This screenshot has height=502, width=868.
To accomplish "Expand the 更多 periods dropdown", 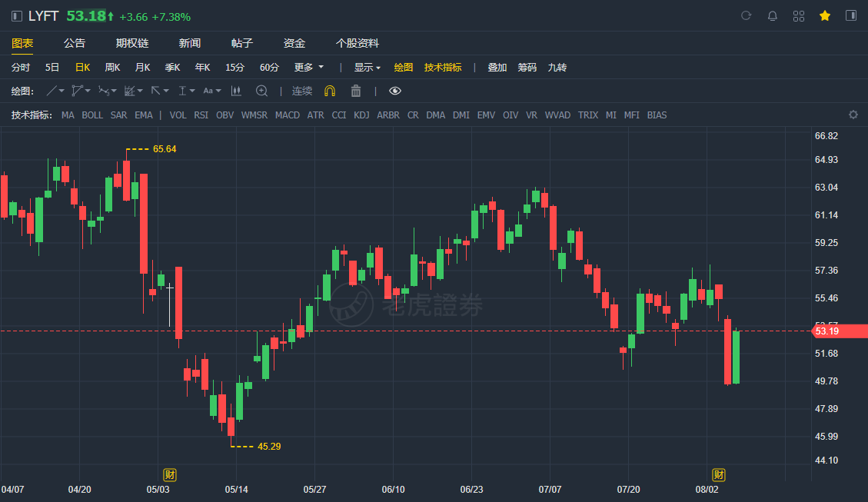I will pyautogui.click(x=309, y=68).
